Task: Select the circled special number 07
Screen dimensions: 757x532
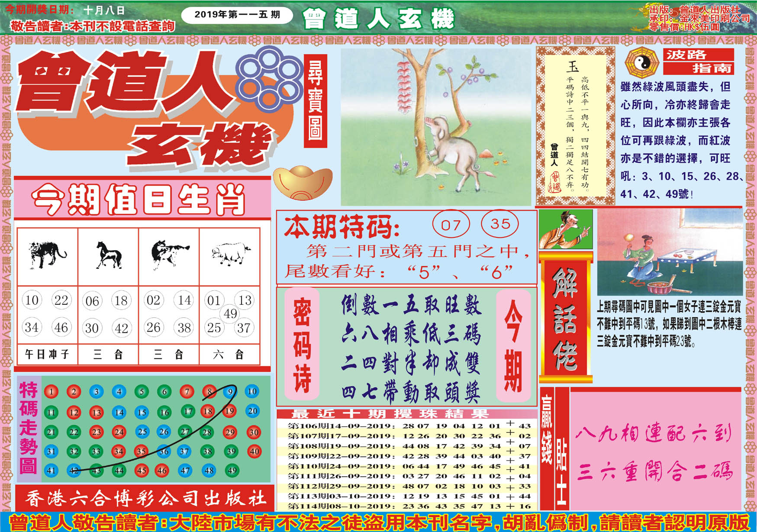Action: (x=451, y=224)
